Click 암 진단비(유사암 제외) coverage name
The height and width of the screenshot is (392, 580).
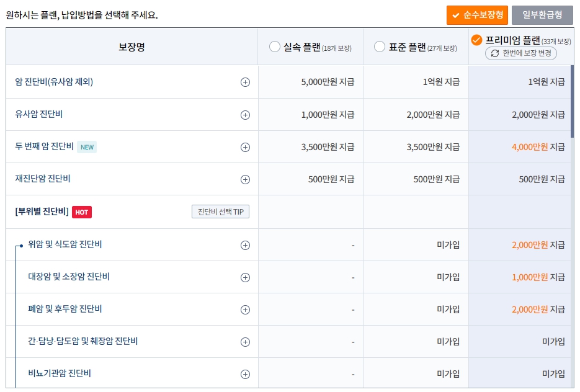[x=54, y=82]
